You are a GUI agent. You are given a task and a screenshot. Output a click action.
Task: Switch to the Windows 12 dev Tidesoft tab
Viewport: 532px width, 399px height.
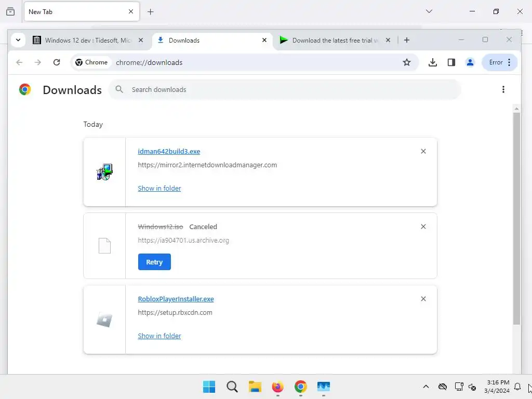pos(88,41)
